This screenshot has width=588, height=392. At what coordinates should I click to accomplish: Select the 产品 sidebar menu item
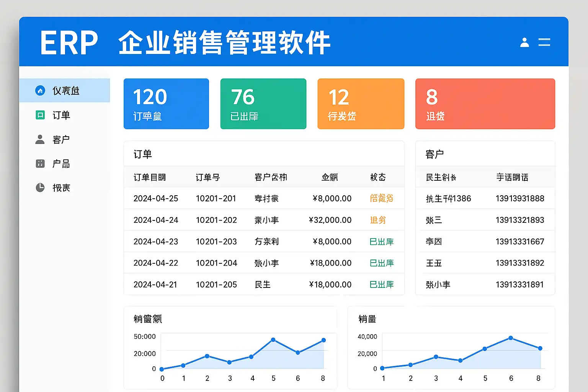point(61,164)
